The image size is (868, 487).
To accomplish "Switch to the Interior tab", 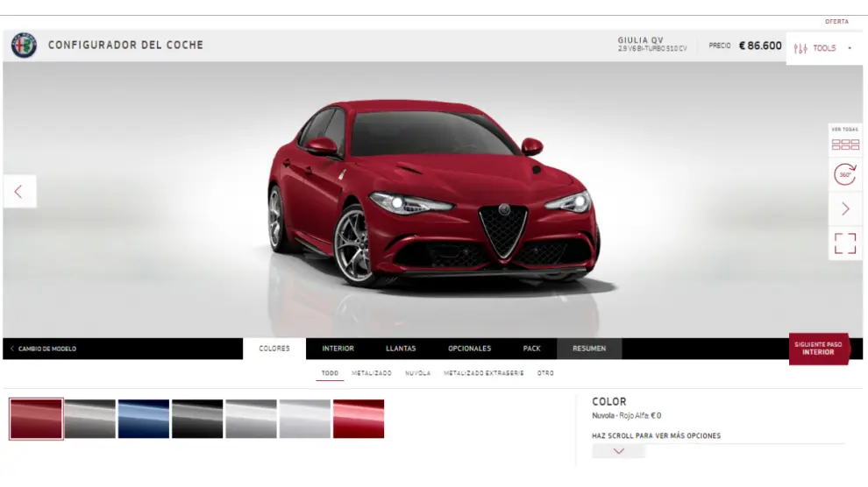I will (338, 349).
